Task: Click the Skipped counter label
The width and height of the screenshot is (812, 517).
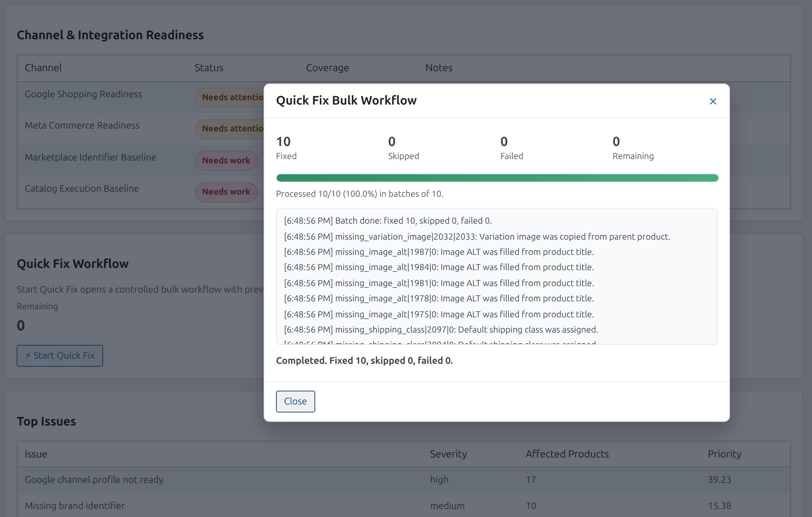Action: click(403, 156)
